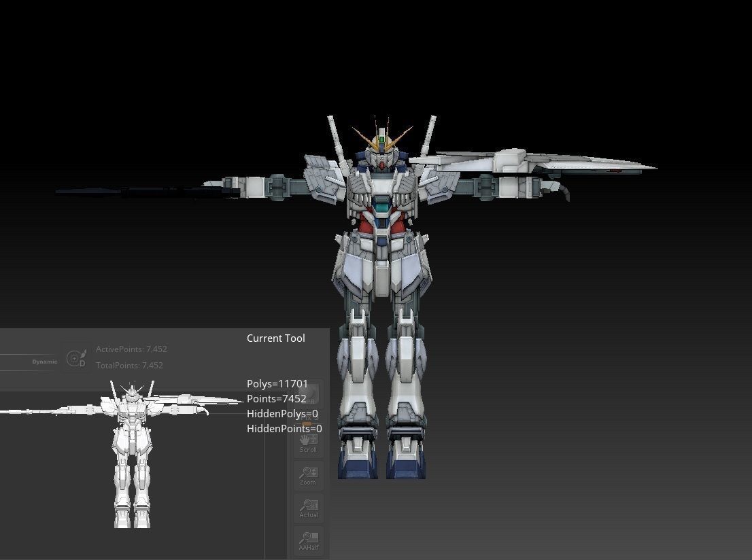
Task: Click the ActivePoints: 7,452 readout
Action: click(131, 349)
